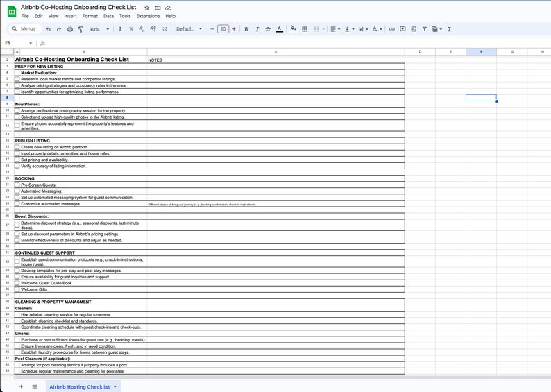The image size is (551, 392).
Task: Click the font size input box
Action: click(x=223, y=29)
